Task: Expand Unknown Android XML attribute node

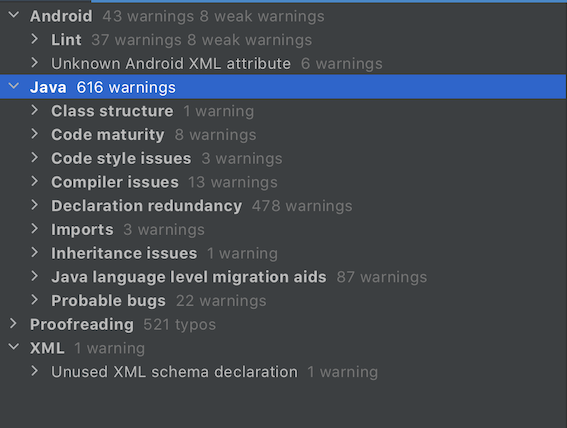Action: pos(35,63)
